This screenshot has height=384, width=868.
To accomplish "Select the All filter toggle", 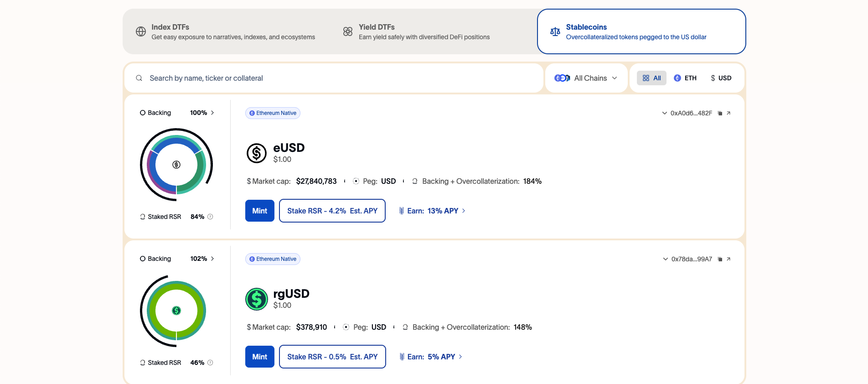I will pos(651,78).
